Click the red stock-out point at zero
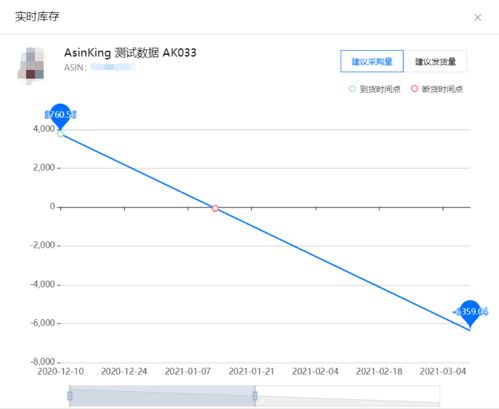 pyautogui.click(x=215, y=208)
